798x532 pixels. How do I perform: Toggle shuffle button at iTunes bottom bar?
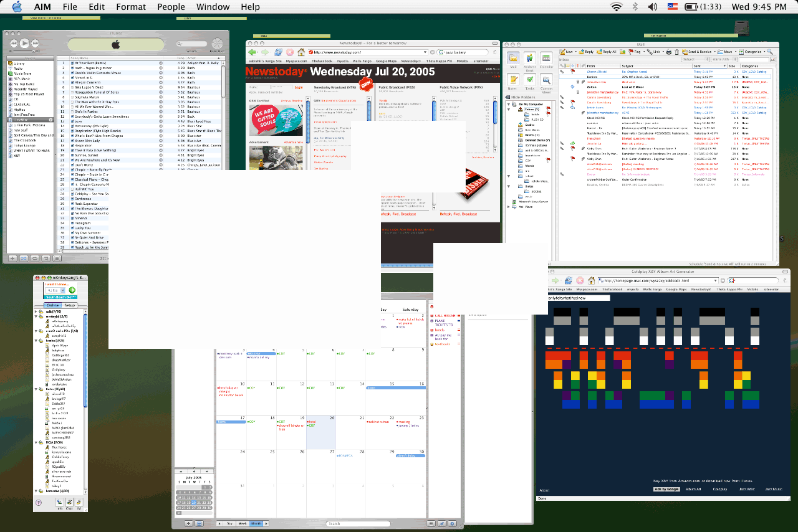[x=24, y=259]
